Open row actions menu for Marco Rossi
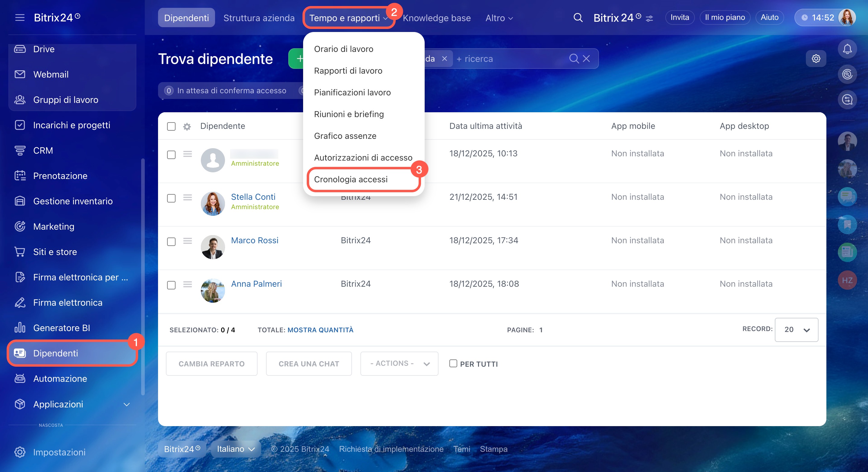868x472 pixels. pyautogui.click(x=188, y=241)
